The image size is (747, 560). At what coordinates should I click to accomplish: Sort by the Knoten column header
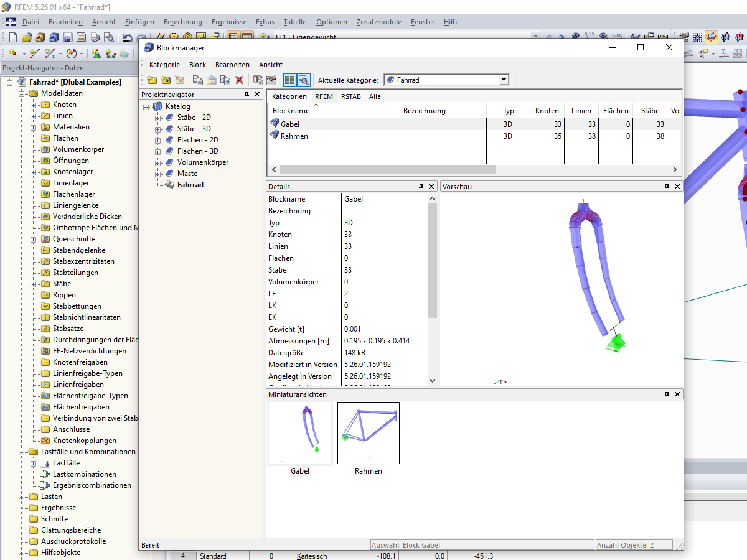pyautogui.click(x=547, y=111)
